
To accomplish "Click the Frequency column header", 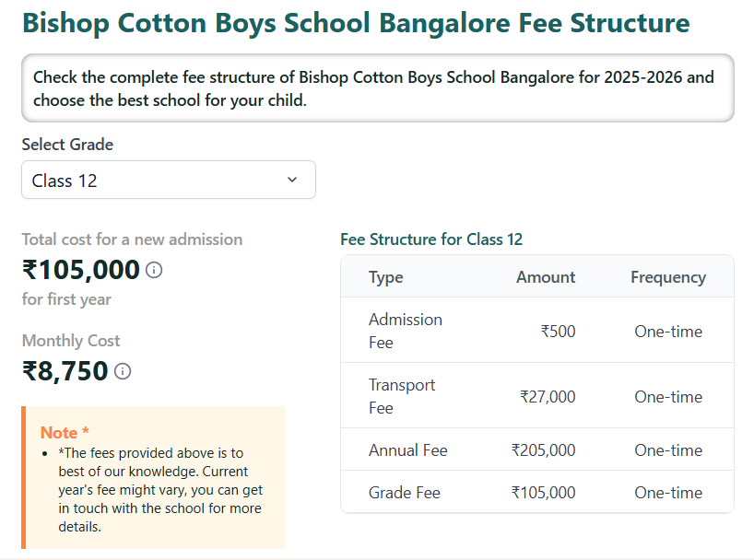I will [x=668, y=276].
